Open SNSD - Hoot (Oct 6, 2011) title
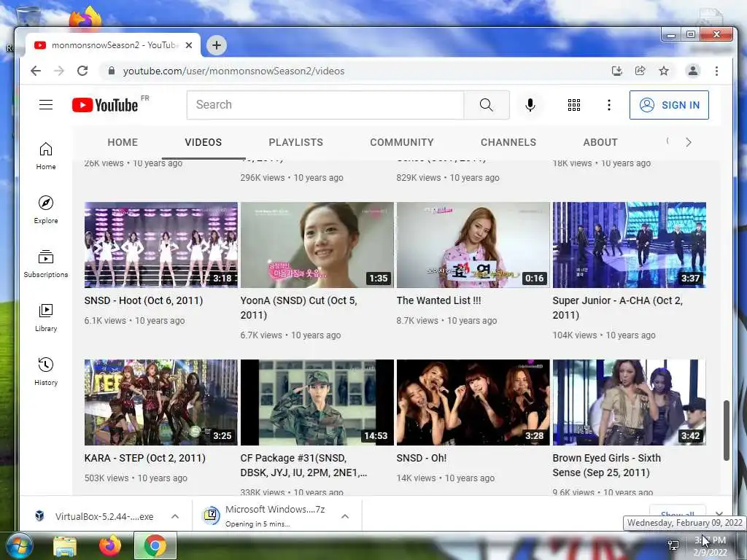 tap(144, 300)
